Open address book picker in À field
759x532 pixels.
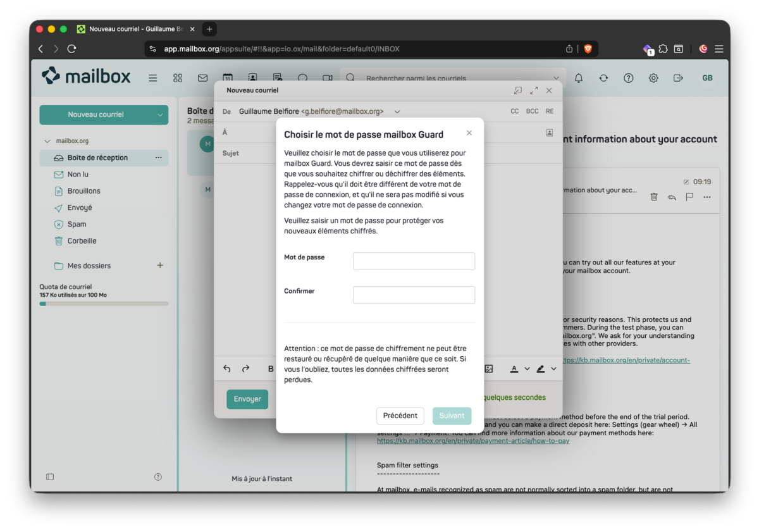[x=549, y=133]
